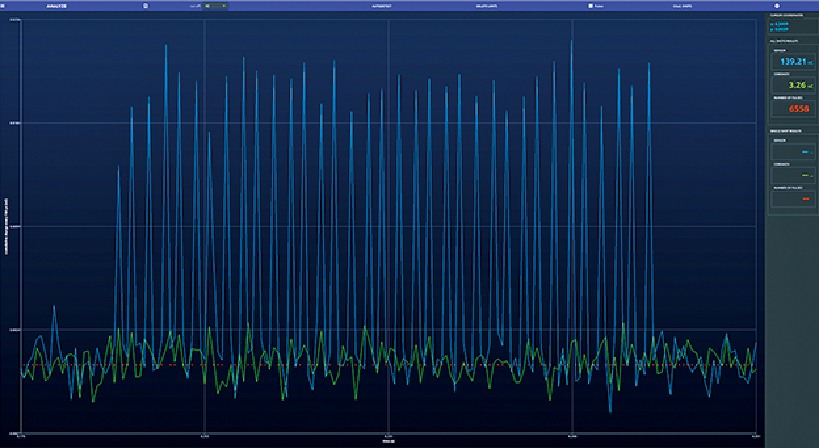Image resolution: width=819 pixels, height=448 pixels.
Task: Click the DELETE LIMITS button
Action: [488, 5]
